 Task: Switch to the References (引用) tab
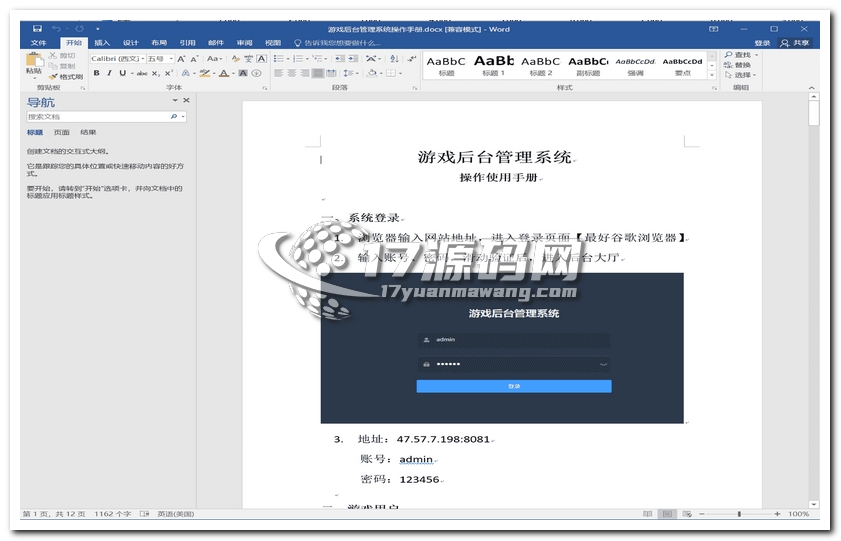coord(187,42)
